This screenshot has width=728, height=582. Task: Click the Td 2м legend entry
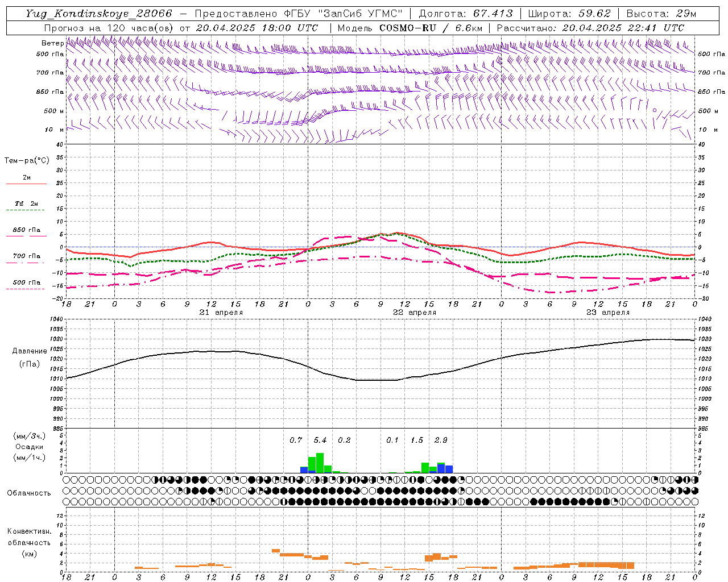[26, 203]
